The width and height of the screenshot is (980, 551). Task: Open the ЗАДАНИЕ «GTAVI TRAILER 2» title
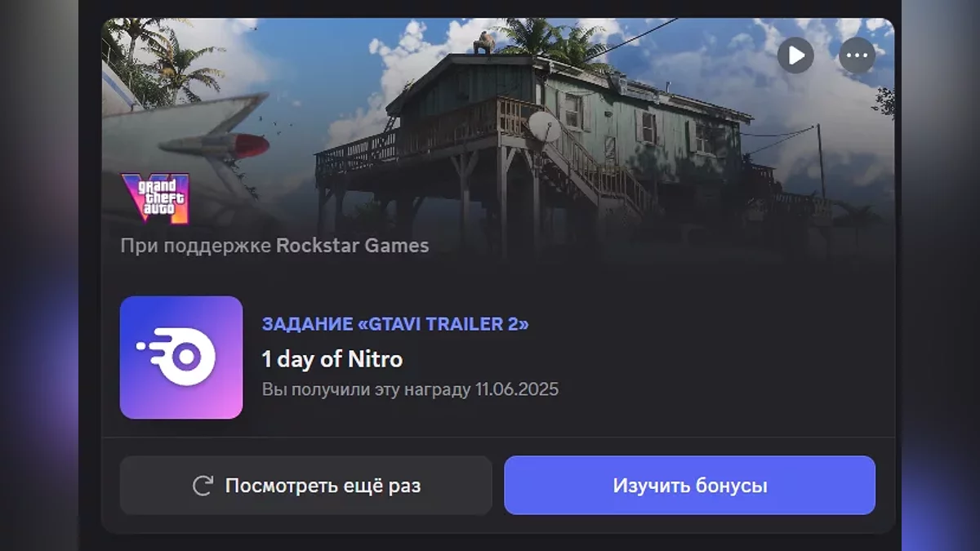(395, 324)
